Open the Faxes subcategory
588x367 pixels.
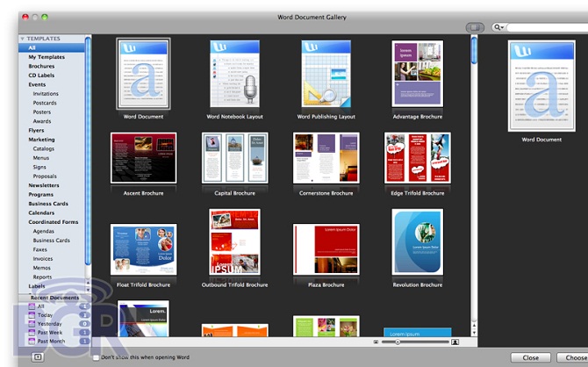click(x=39, y=249)
